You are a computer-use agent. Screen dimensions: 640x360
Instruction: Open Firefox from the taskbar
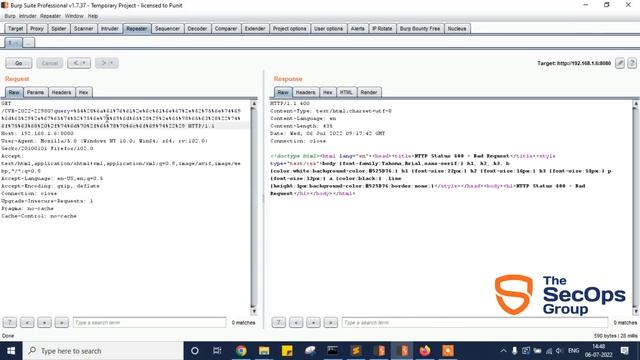pos(425,351)
